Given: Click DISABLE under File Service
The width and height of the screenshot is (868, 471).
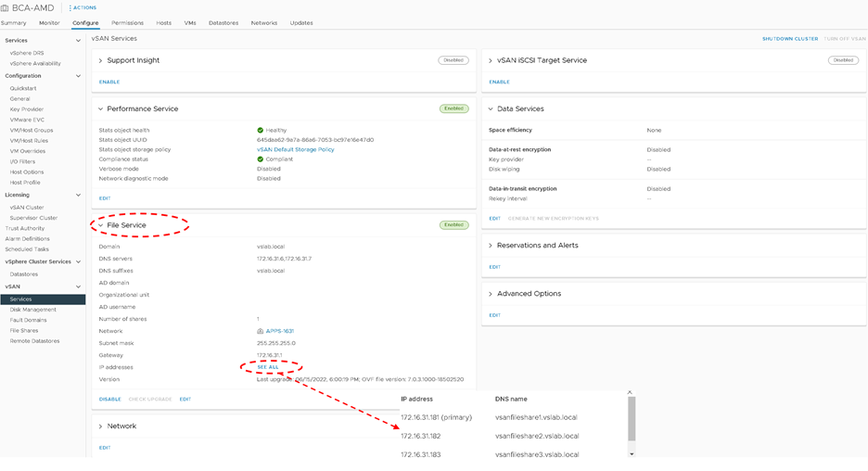Looking at the screenshot, I should pos(109,399).
